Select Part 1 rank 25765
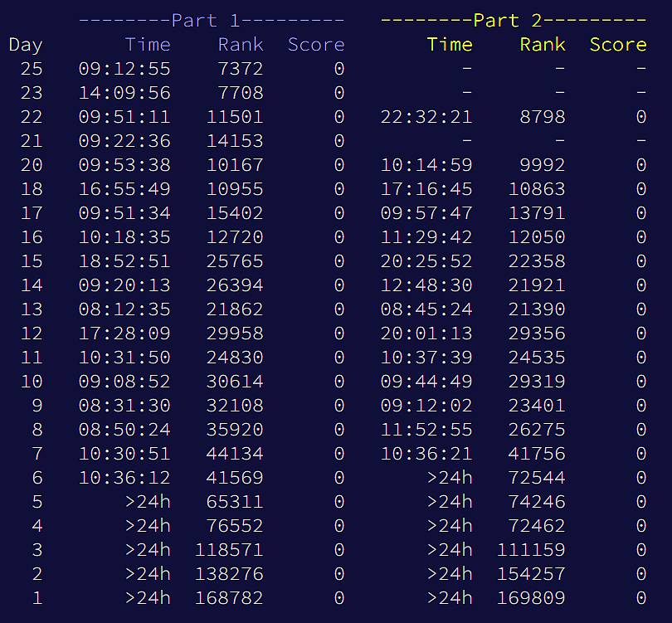The image size is (672, 623). [x=235, y=261]
